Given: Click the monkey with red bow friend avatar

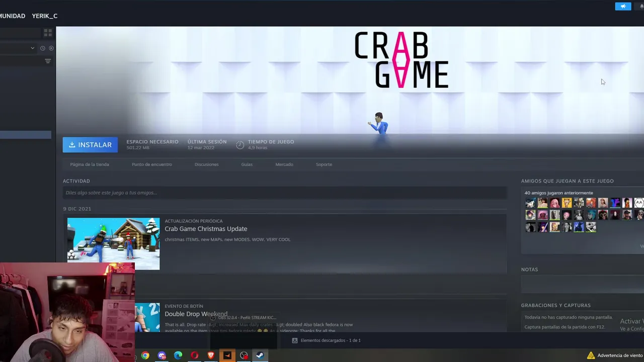Looking at the screenshot, I should pos(603,215).
